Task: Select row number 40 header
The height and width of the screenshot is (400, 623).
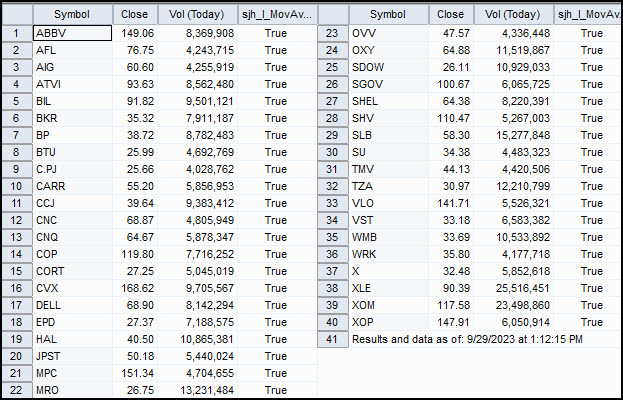Action: click(333, 323)
